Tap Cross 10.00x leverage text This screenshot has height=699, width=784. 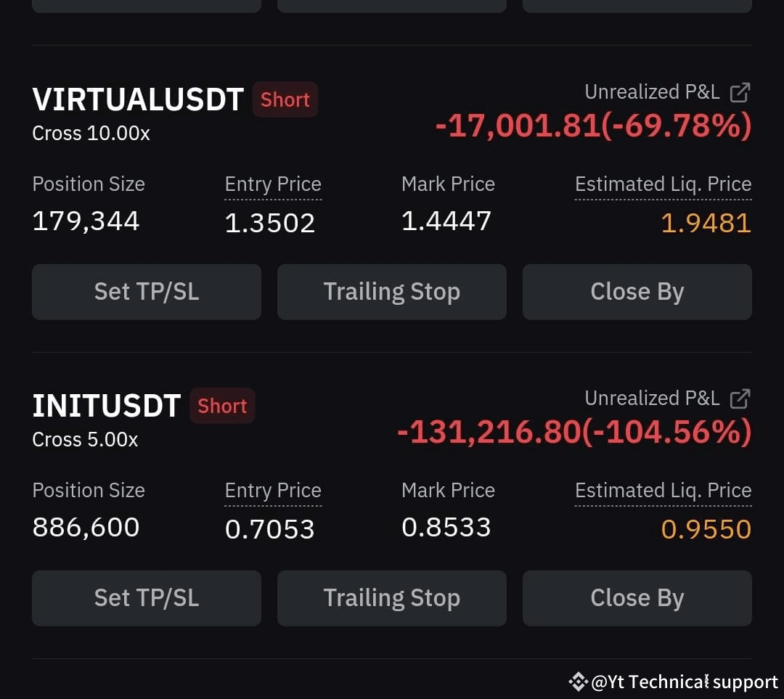tap(91, 134)
